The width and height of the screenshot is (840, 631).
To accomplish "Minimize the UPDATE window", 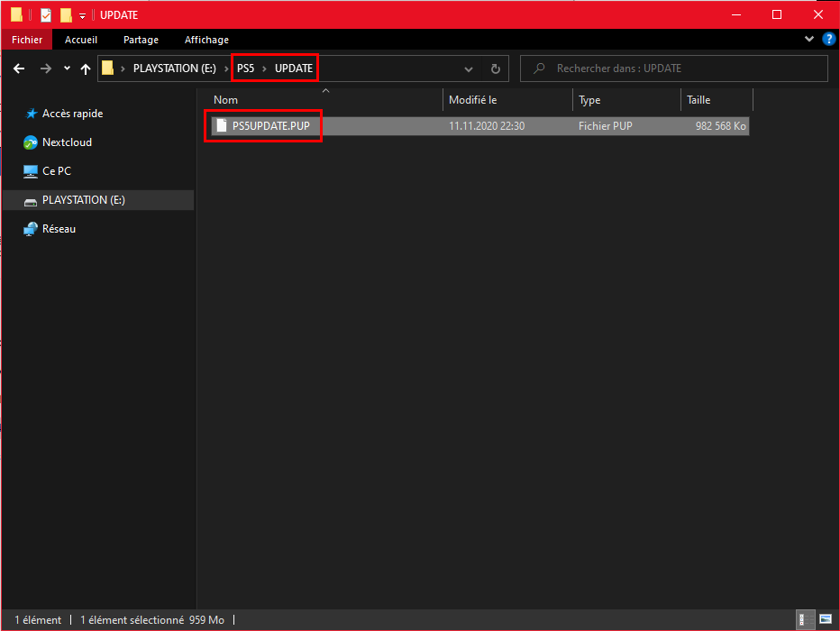I will [x=736, y=15].
